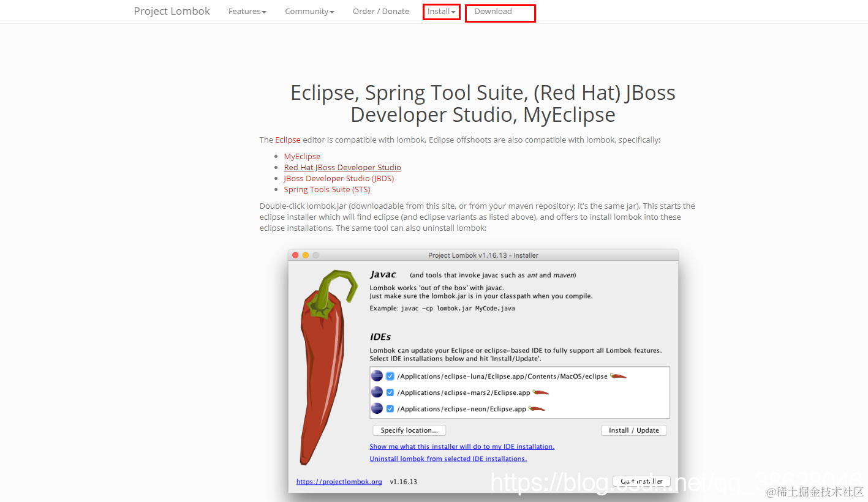Click the IDEs heading in installer
This screenshot has height=502, width=868.
(x=380, y=337)
